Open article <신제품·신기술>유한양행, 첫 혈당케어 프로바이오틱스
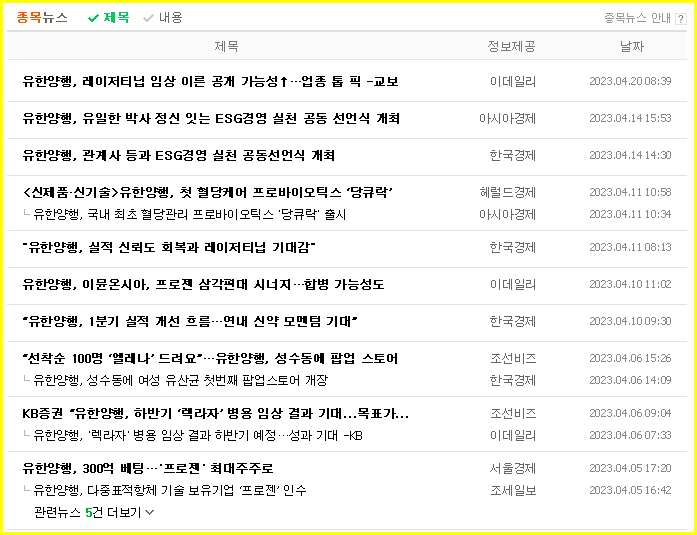This screenshot has height=535, width=697. click(x=208, y=192)
